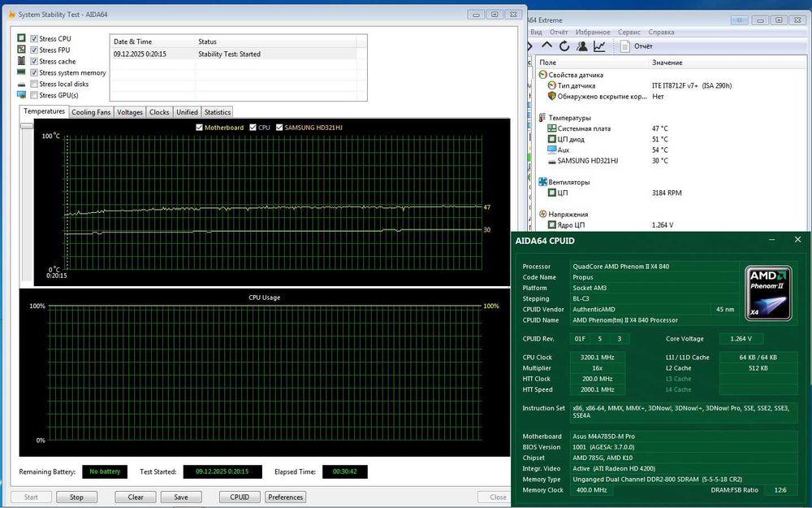Toggle the SAMSUNG HD321HJ graph checkbox
Screen dimensions: 812x508
(279, 128)
